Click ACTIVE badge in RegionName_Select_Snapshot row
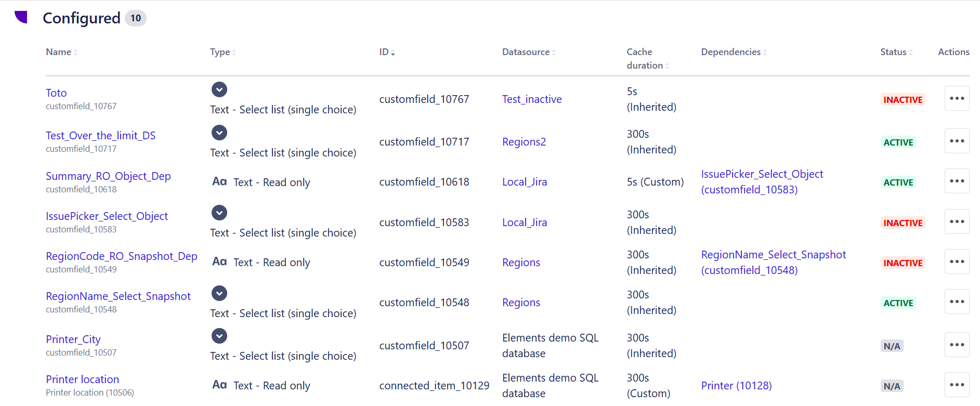This screenshot has width=980, height=406. click(x=898, y=303)
